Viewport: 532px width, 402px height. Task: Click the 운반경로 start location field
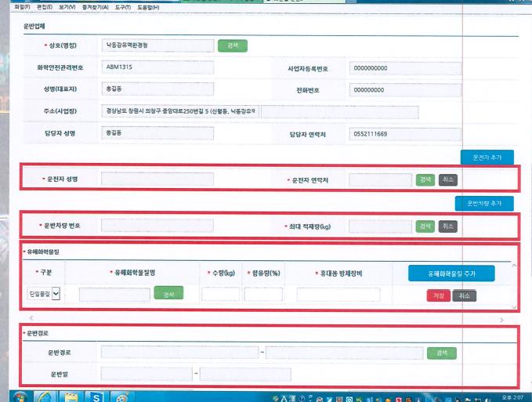click(x=180, y=352)
